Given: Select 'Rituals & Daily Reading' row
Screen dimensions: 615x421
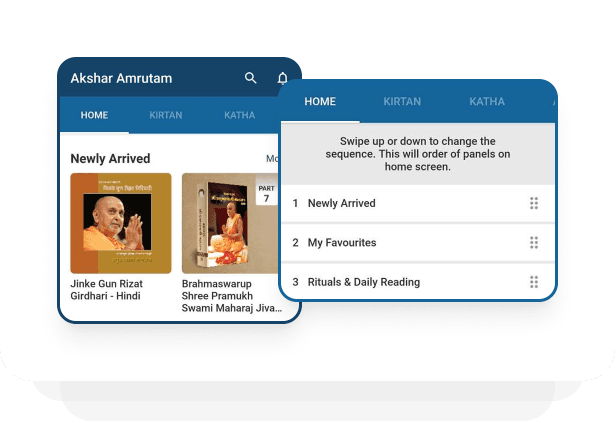Looking at the screenshot, I should pyautogui.click(x=418, y=282).
